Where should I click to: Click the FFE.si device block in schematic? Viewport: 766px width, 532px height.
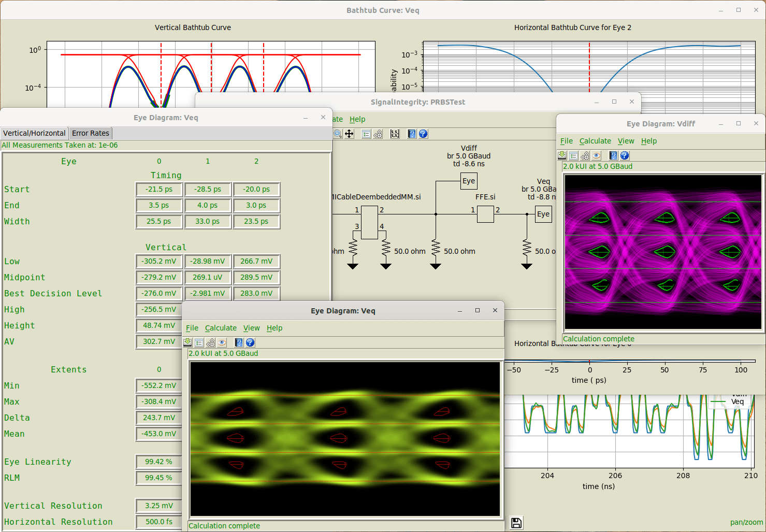click(485, 214)
